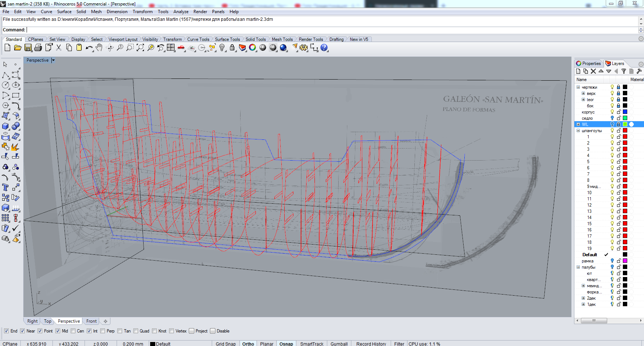Click the Undo arrow icon

pos(89,48)
